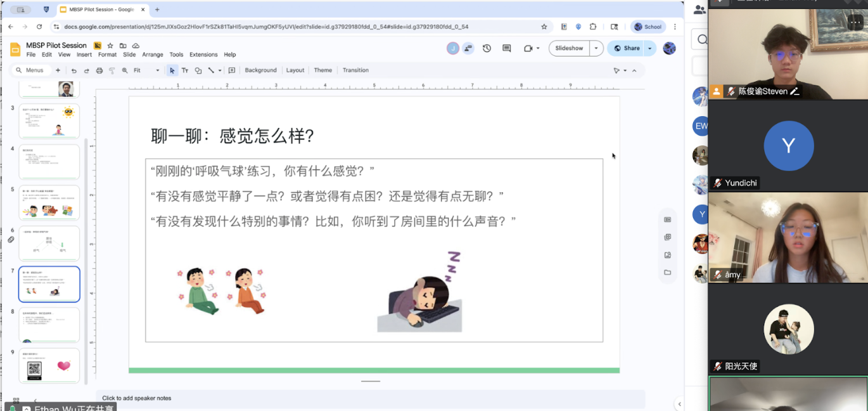Click the School profile button in Chrome
Screen dimensions: 868x411
(x=648, y=27)
